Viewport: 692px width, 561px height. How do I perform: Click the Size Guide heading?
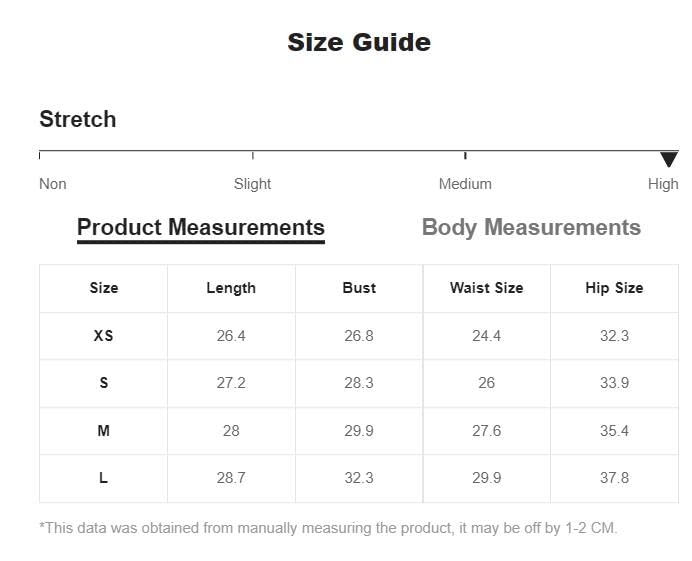359,42
